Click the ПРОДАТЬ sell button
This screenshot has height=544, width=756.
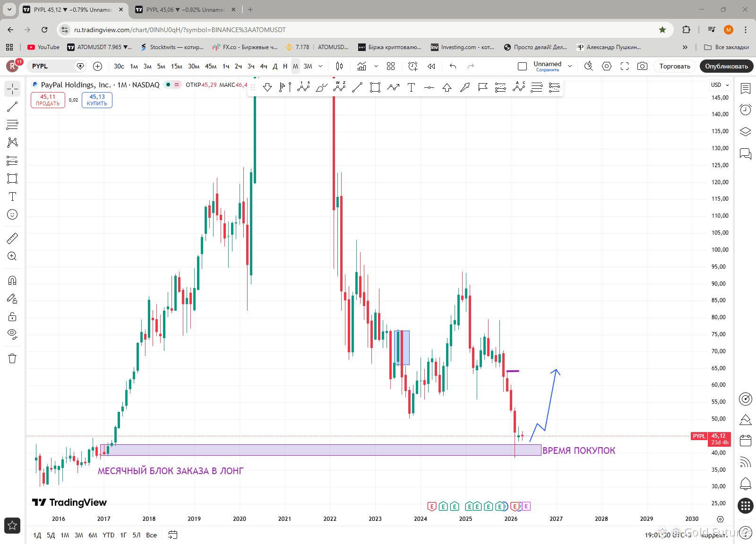point(48,100)
